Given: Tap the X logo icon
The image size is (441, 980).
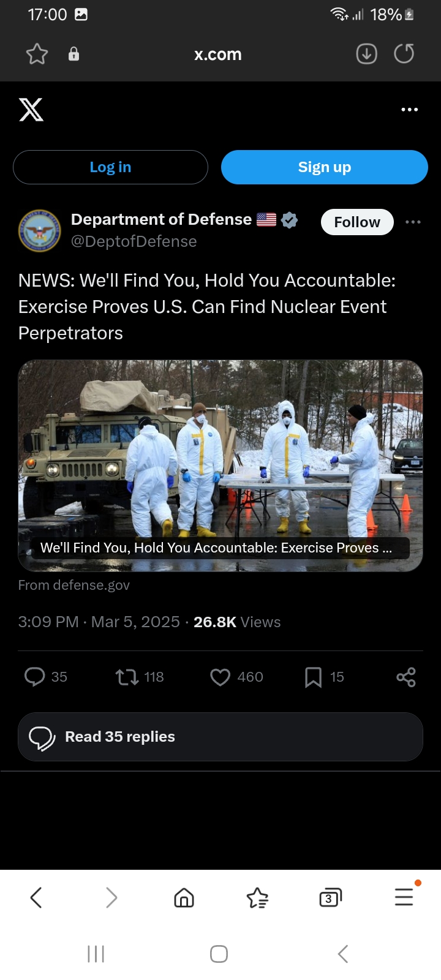Looking at the screenshot, I should click(31, 110).
